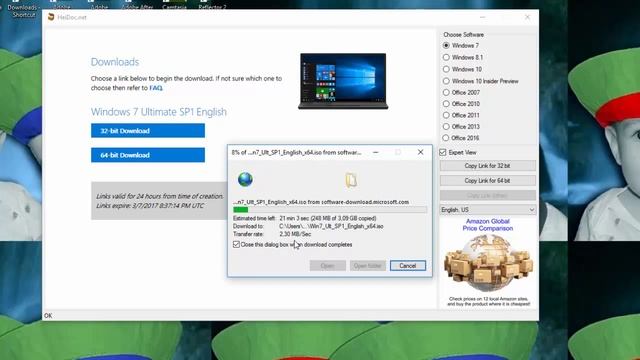
Task: Click the 32-bit Download button
Action: click(x=148, y=131)
